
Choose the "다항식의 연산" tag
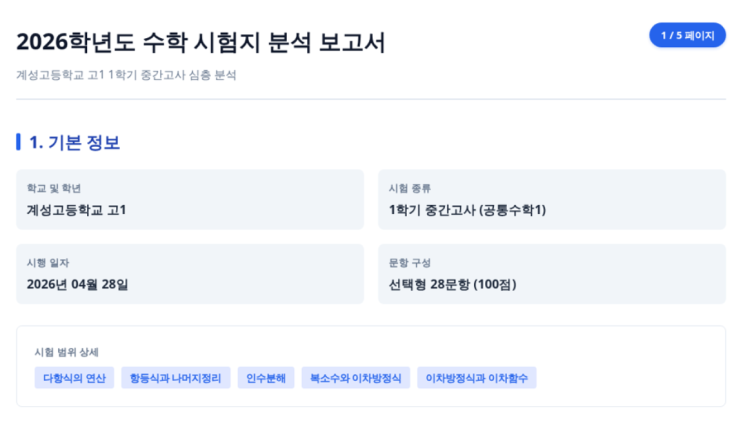click(74, 378)
